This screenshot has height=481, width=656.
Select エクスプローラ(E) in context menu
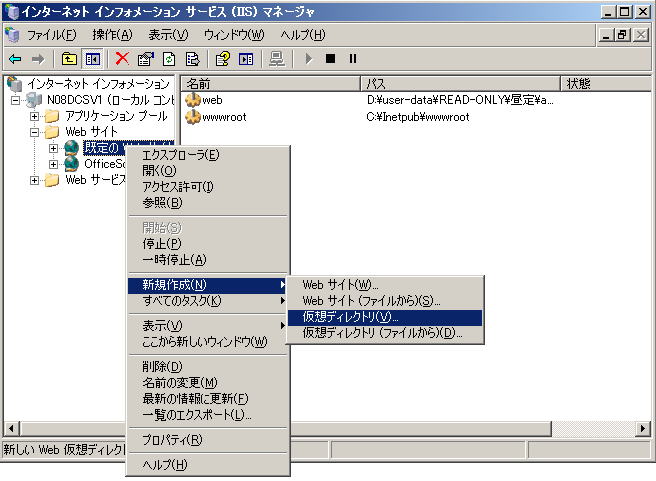click(x=208, y=155)
